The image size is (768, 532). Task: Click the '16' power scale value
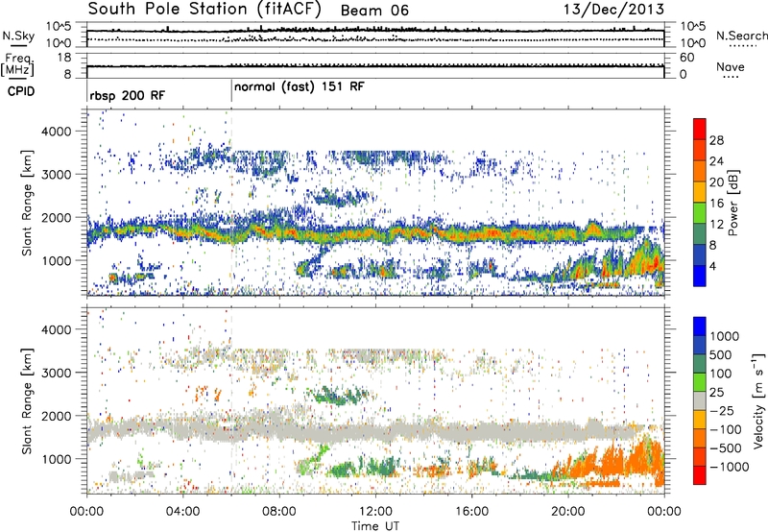[x=716, y=204]
